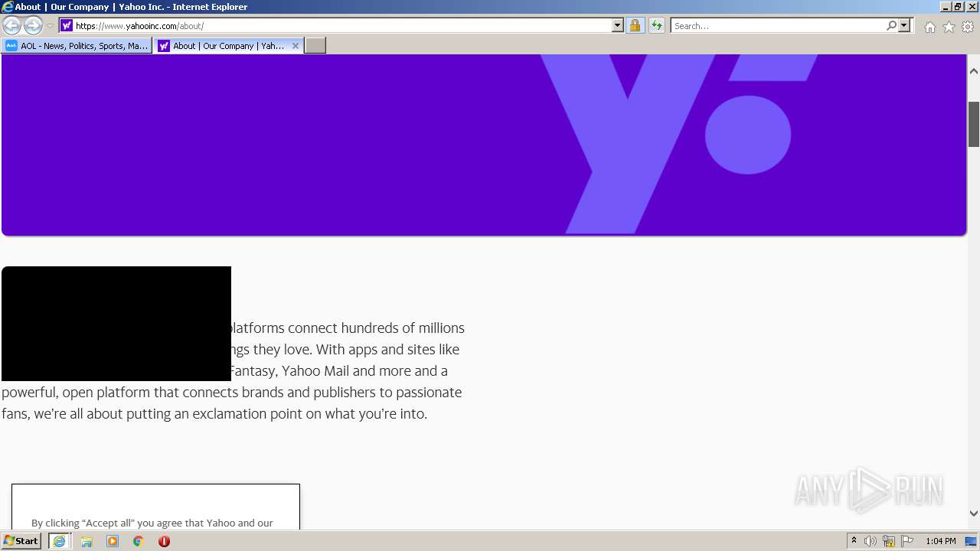Go forward using the Forward arrow button
This screenshot has height=551, width=980.
[x=33, y=25]
